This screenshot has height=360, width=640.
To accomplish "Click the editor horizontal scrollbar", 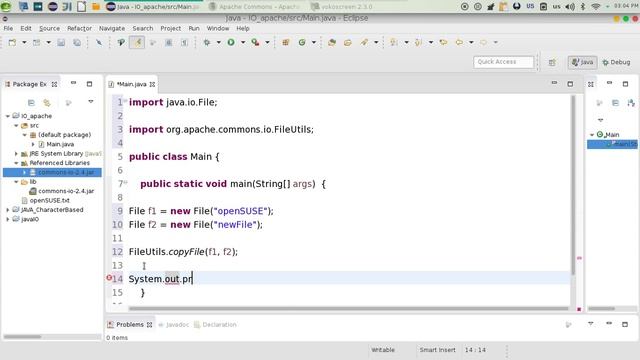I will click(349, 309).
